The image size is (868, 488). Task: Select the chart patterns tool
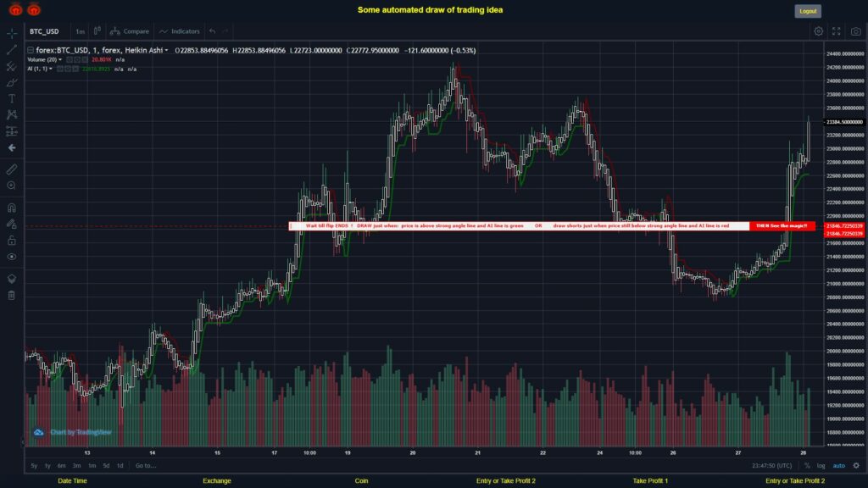[x=12, y=114]
